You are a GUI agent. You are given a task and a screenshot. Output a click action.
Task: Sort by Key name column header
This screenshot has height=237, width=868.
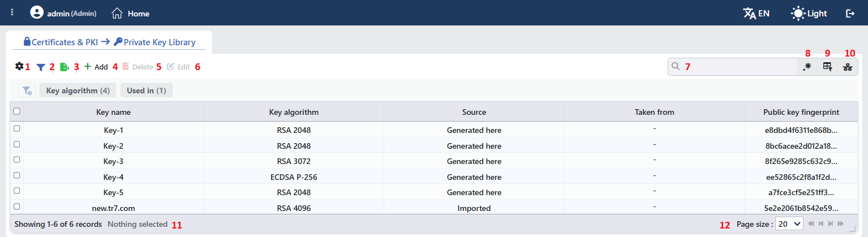coord(114,112)
